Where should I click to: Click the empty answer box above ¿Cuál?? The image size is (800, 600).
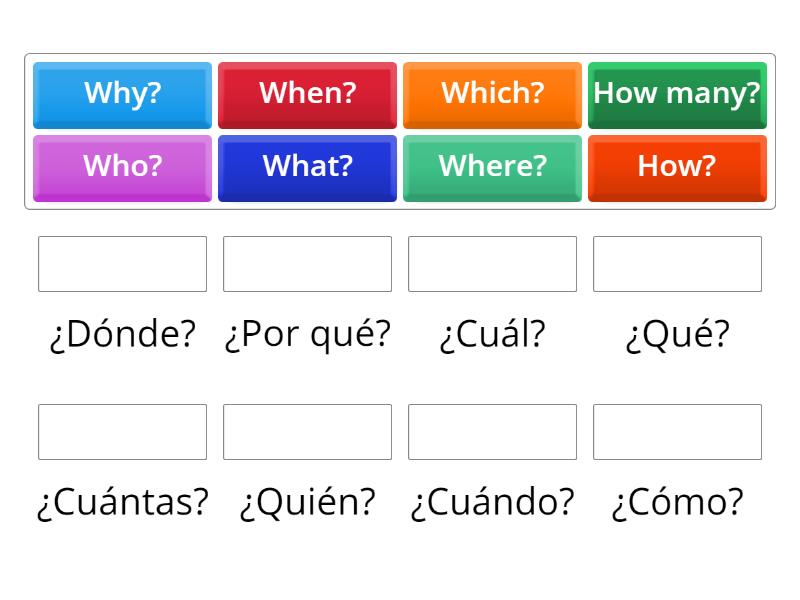click(492, 264)
